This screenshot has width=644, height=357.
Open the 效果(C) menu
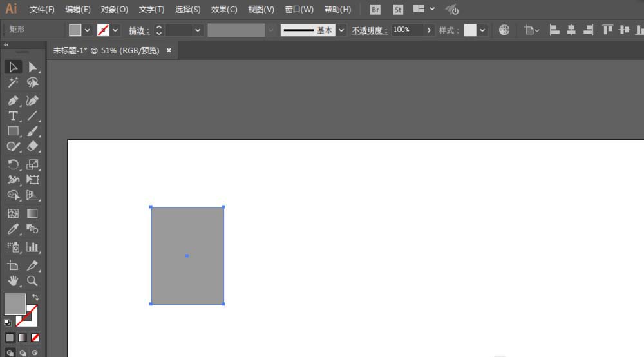(224, 9)
